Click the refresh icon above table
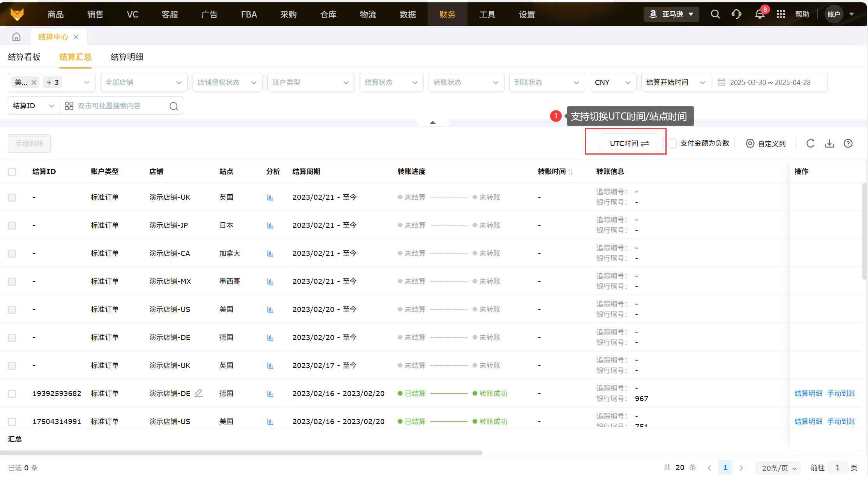Screen dimensions: 868x477 [810, 143]
